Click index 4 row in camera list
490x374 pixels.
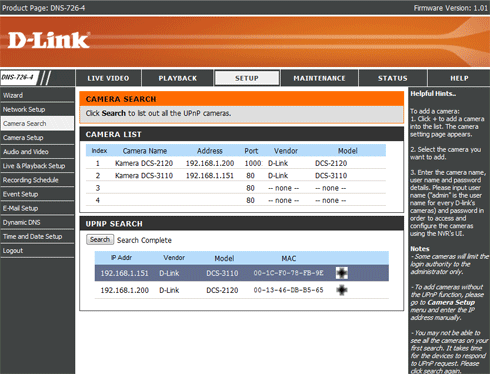(x=236, y=200)
